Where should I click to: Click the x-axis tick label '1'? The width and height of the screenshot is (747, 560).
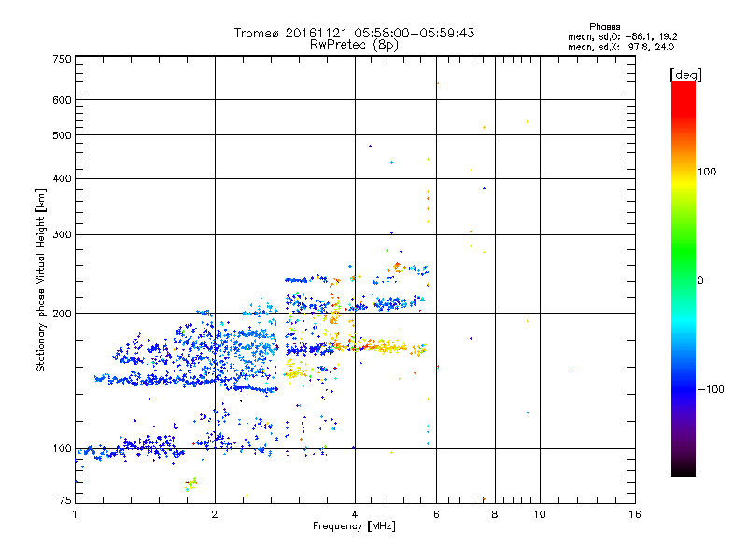[75, 514]
